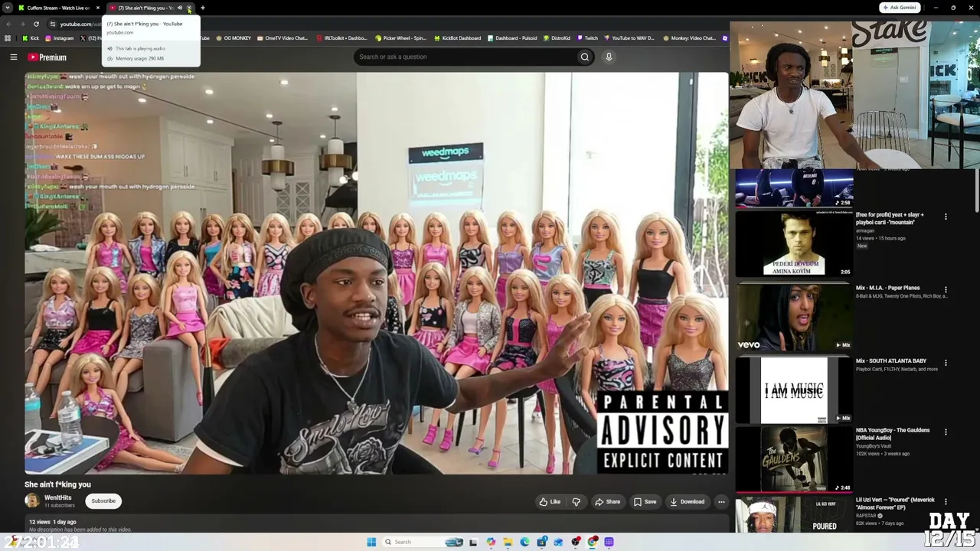Click the Ask Gemini button
The height and width of the screenshot is (551, 980).
pos(900,8)
